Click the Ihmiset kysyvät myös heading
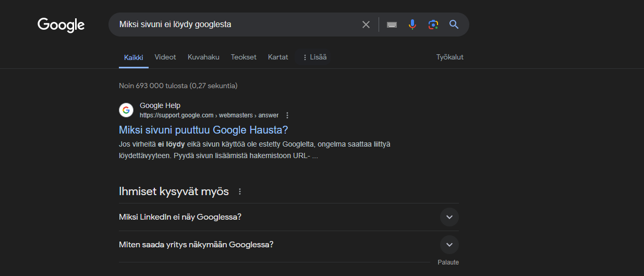Viewport: 644px width, 276px height. pos(174,191)
